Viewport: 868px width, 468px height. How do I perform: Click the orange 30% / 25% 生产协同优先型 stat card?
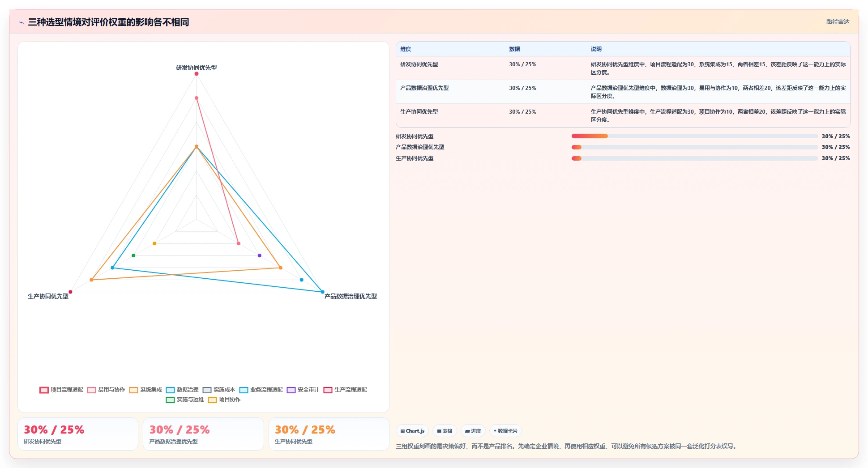(x=329, y=434)
